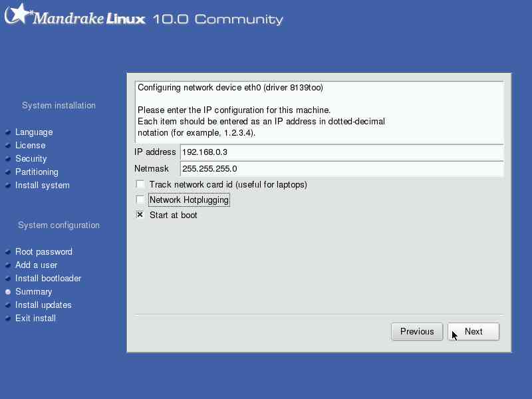
Task: Select the Add a user step
Action: coord(37,265)
